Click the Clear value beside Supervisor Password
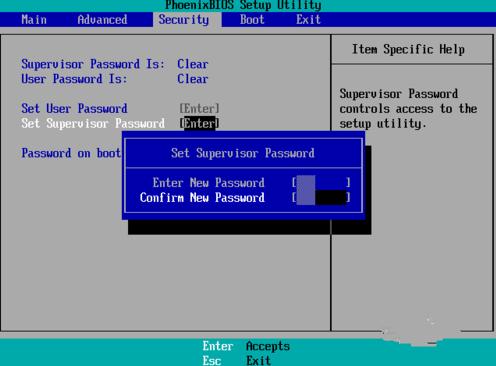 pos(193,64)
